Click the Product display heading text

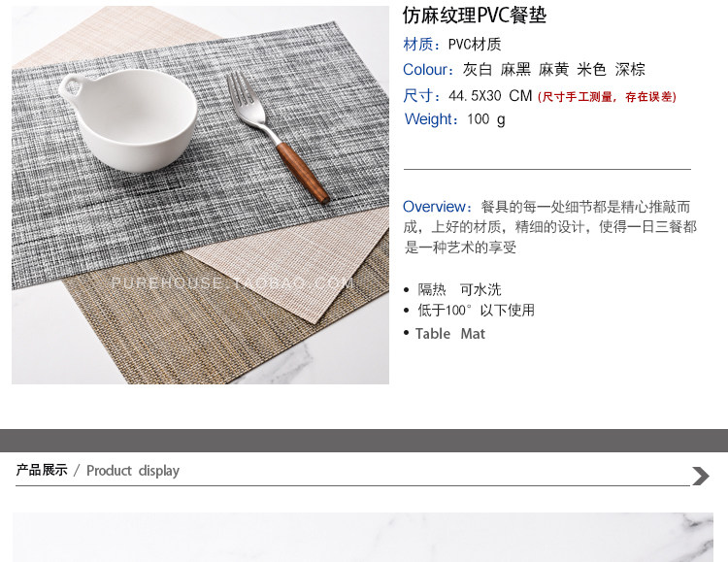(x=133, y=471)
